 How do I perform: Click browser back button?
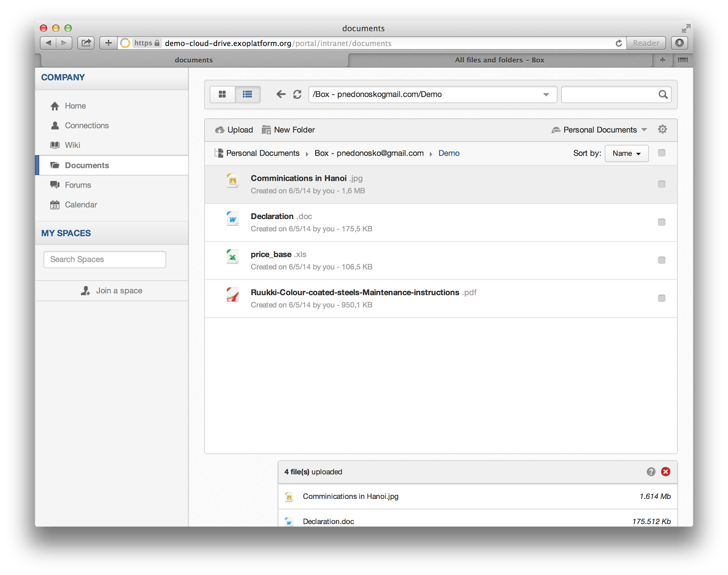[48, 43]
